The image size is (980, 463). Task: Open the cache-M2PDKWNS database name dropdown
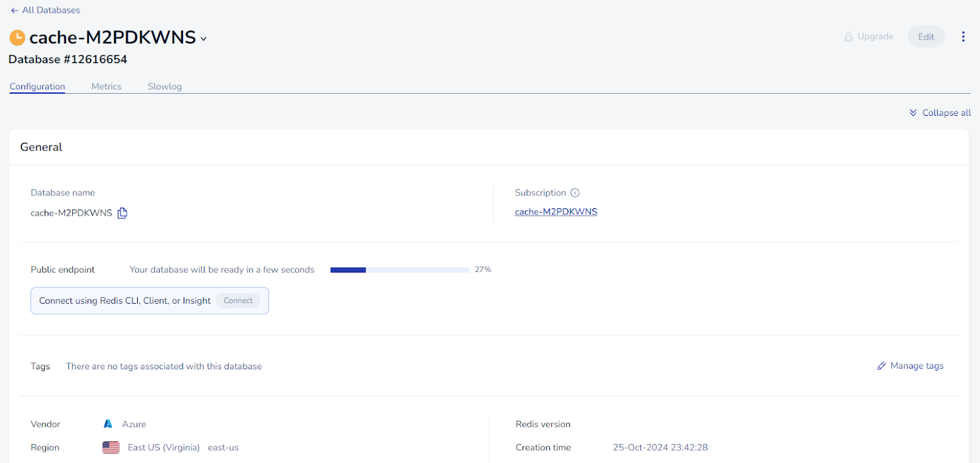203,39
